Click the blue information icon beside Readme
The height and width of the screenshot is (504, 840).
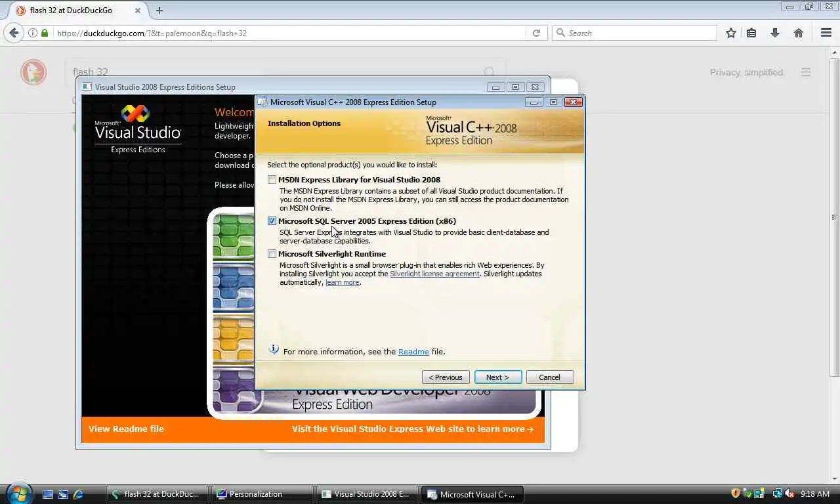tap(274, 350)
